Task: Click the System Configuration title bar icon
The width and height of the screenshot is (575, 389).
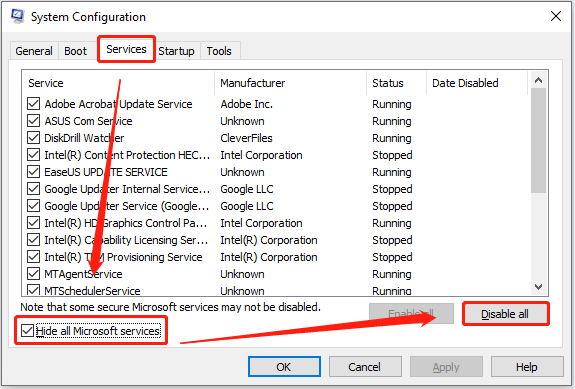Action: click(x=17, y=16)
